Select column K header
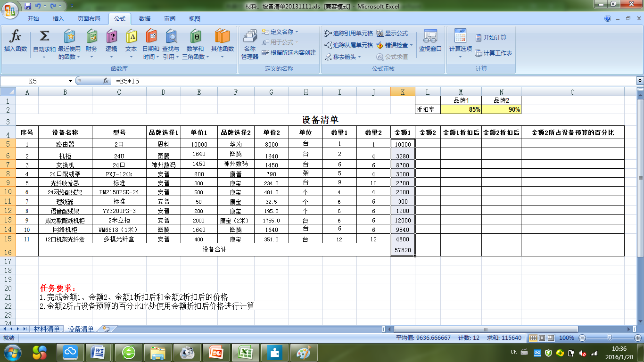 [403, 92]
